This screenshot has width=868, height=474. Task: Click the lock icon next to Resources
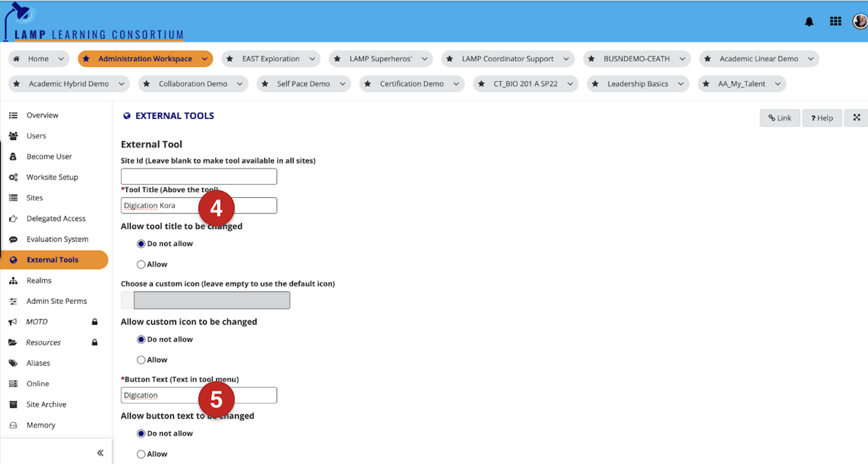point(95,342)
